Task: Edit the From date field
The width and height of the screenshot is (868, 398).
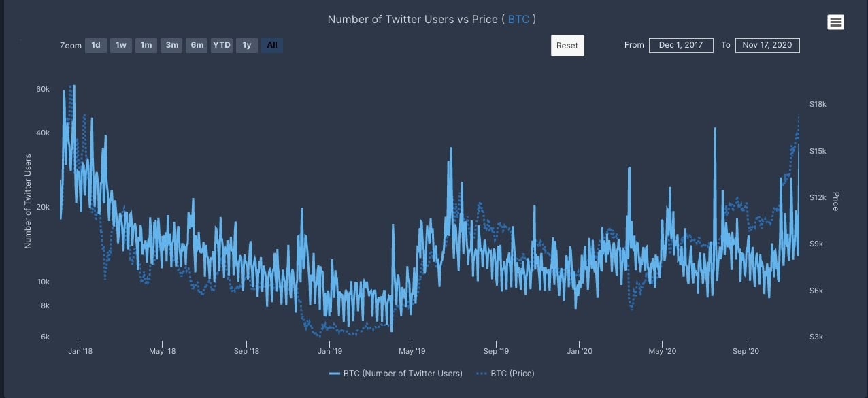Action: [681, 45]
